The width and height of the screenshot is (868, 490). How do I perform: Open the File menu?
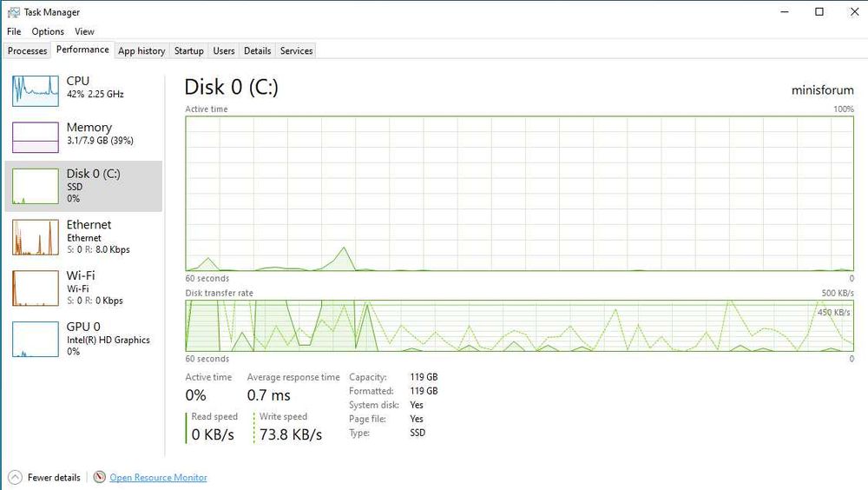point(14,31)
